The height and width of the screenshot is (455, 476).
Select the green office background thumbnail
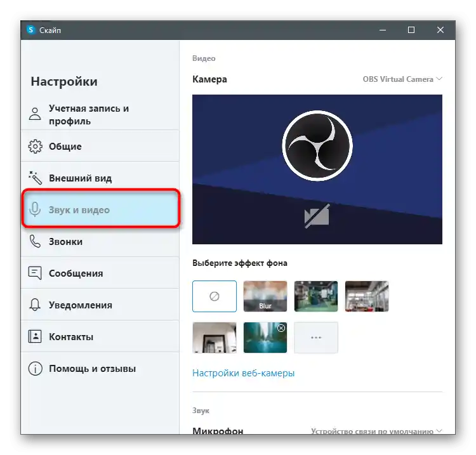[x=315, y=296]
